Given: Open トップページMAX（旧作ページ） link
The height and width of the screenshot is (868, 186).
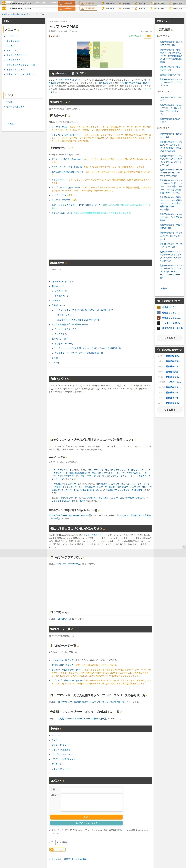Looking at the screenshot, I should 66,135.
